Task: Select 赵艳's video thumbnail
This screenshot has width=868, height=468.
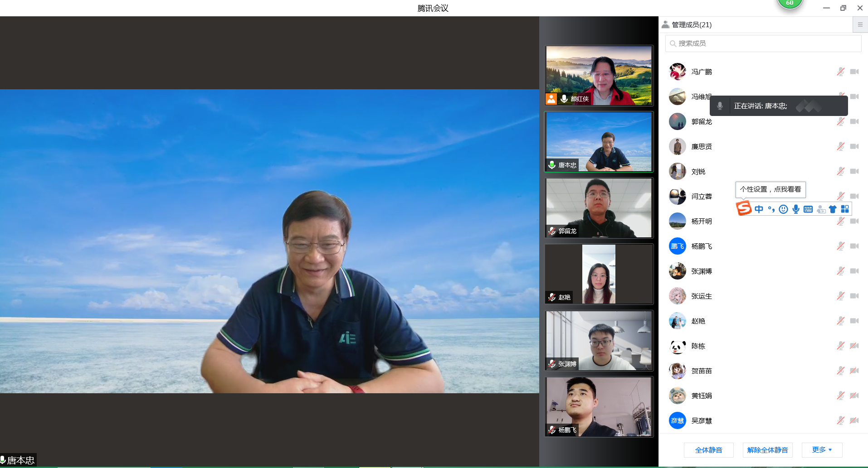Action: point(599,274)
